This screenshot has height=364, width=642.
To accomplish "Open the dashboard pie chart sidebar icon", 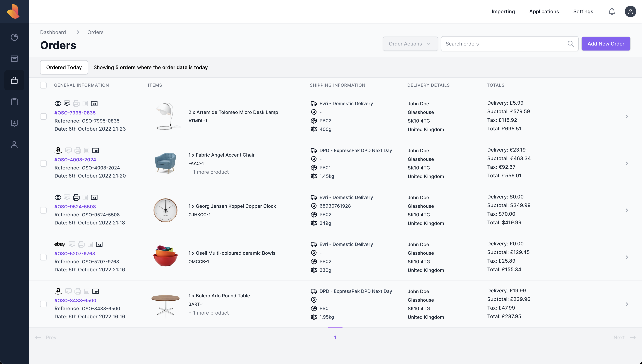I will pyautogui.click(x=14, y=37).
